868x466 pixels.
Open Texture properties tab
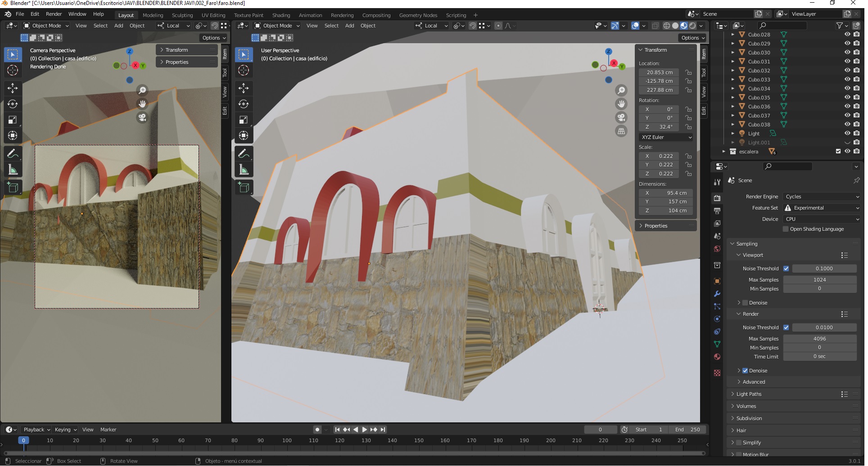[717, 373]
